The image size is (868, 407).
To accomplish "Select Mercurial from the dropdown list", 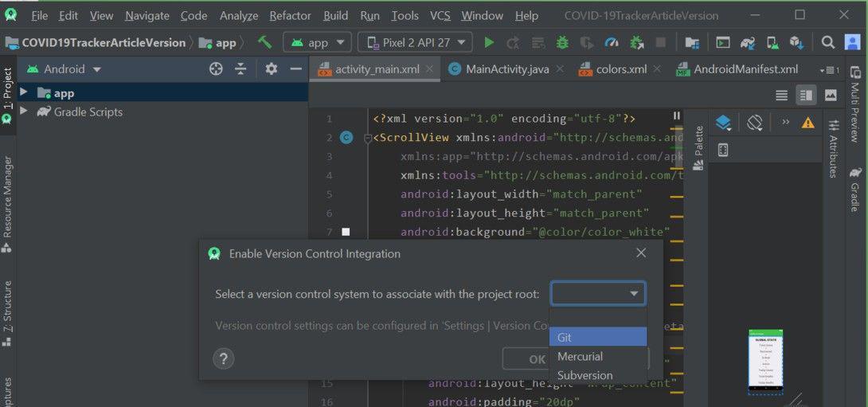I will pyautogui.click(x=598, y=356).
